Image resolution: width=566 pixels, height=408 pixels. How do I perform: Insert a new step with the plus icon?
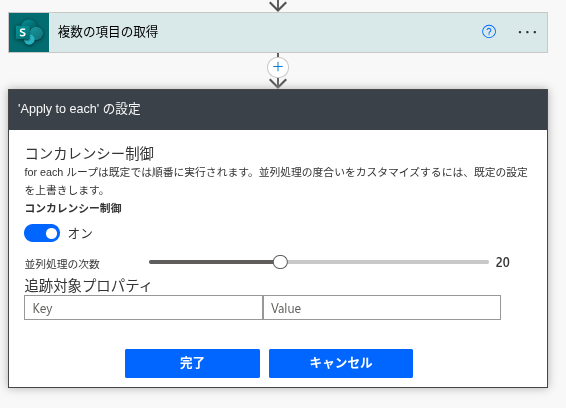tap(278, 67)
